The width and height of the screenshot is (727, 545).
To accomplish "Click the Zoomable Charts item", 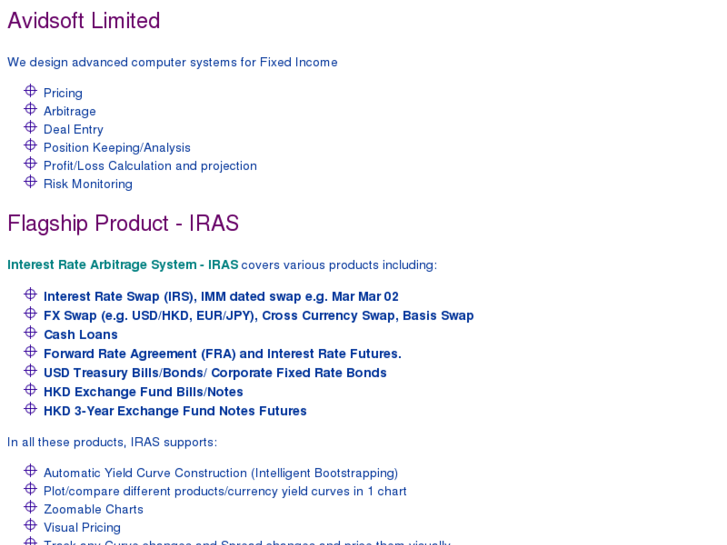I will [x=93, y=509].
